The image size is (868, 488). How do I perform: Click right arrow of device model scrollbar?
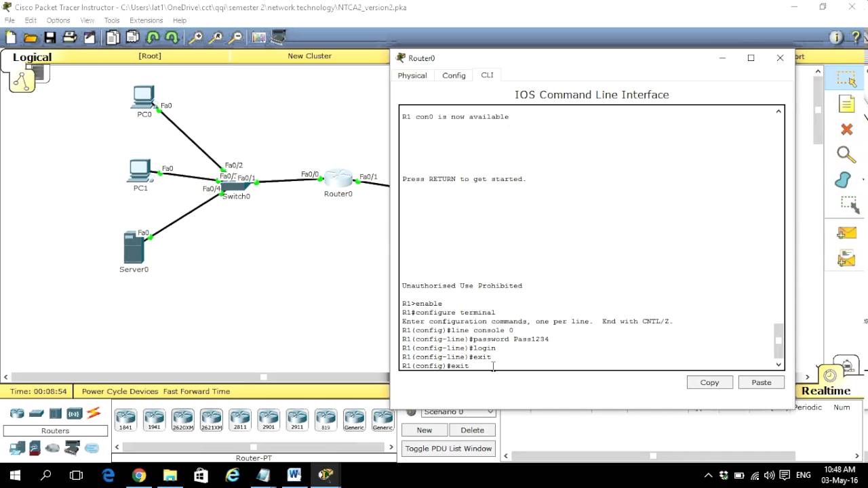tap(391, 447)
